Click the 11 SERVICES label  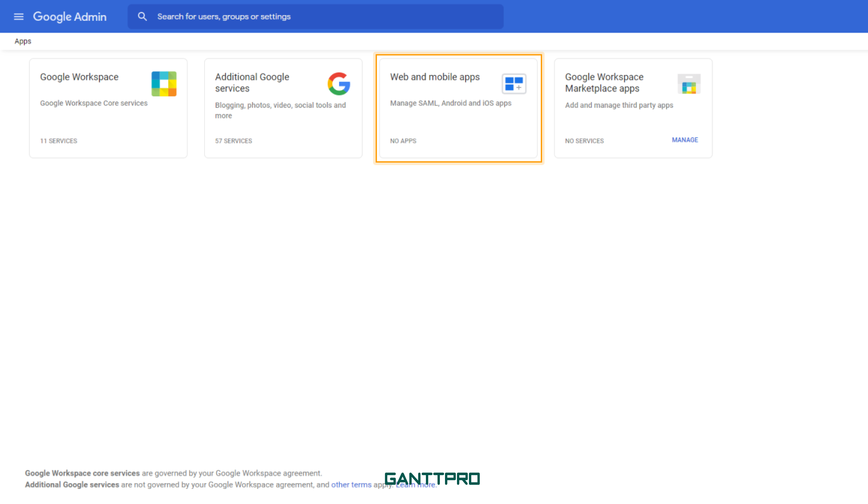pyautogui.click(x=59, y=141)
